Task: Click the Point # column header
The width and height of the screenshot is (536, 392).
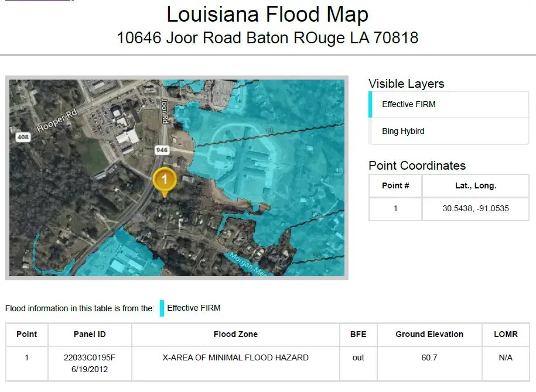Action: pyautogui.click(x=395, y=185)
